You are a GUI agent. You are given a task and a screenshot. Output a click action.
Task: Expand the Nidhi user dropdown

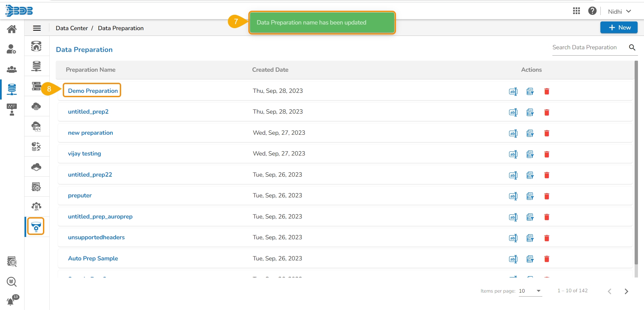[620, 11]
